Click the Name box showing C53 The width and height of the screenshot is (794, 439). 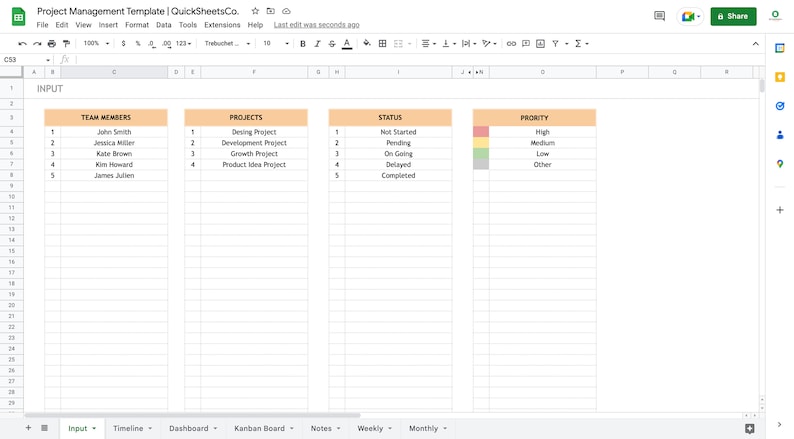click(x=26, y=60)
